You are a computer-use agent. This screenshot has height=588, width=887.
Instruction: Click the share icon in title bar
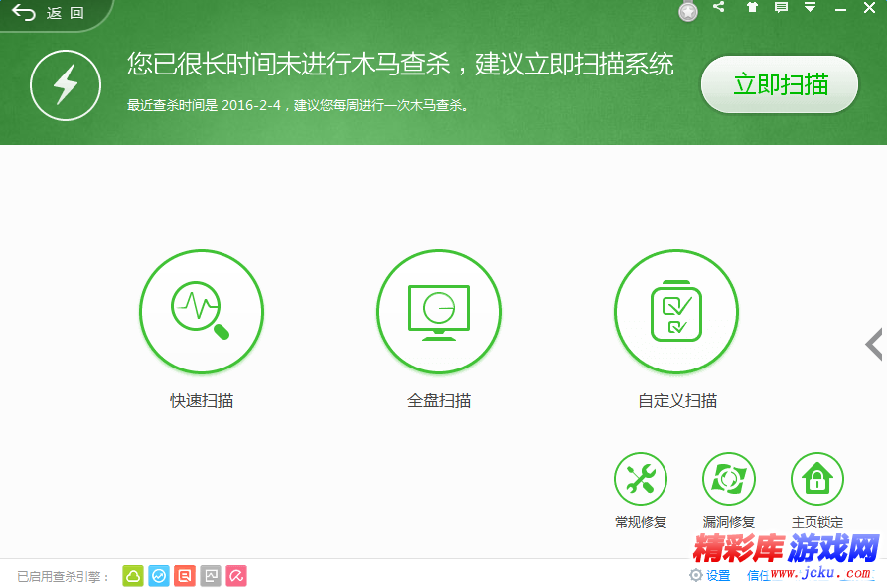(719, 8)
